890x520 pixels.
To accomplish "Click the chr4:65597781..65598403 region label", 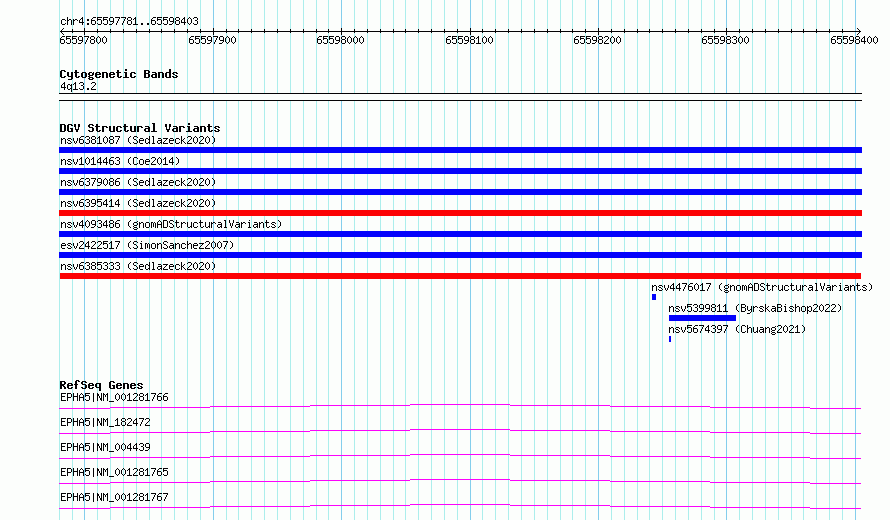I will tap(129, 21).
